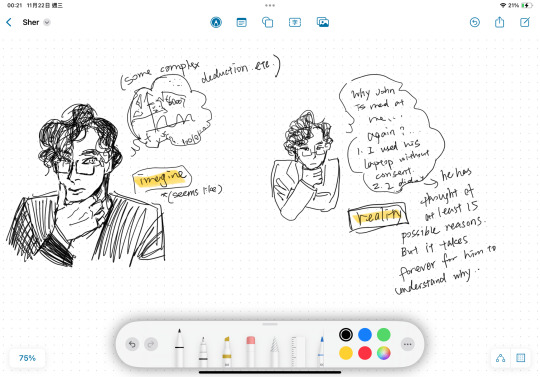Toggle the connectors diagram icon
Image resolution: width=540 pixels, height=377 pixels.
click(500, 358)
